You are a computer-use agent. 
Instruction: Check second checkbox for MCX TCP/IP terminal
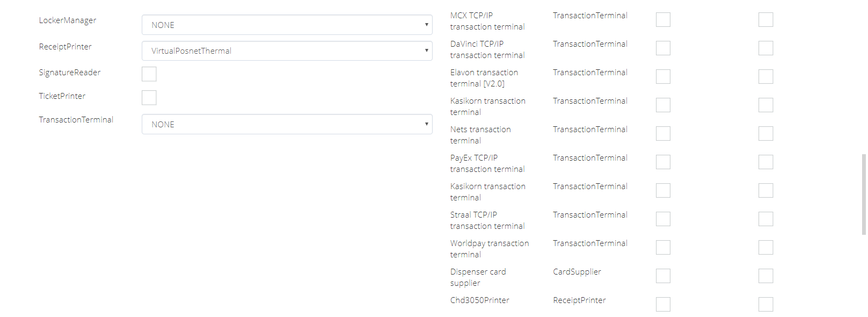pyautogui.click(x=765, y=20)
